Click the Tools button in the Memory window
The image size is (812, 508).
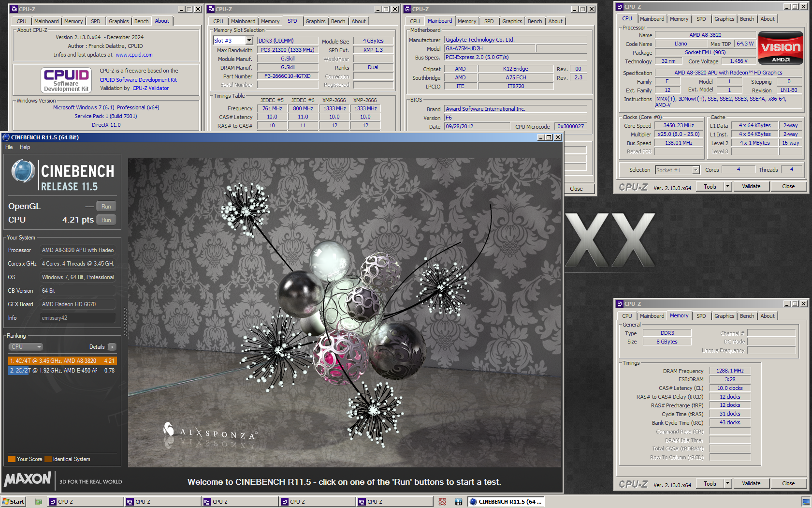click(x=710, y=483)
